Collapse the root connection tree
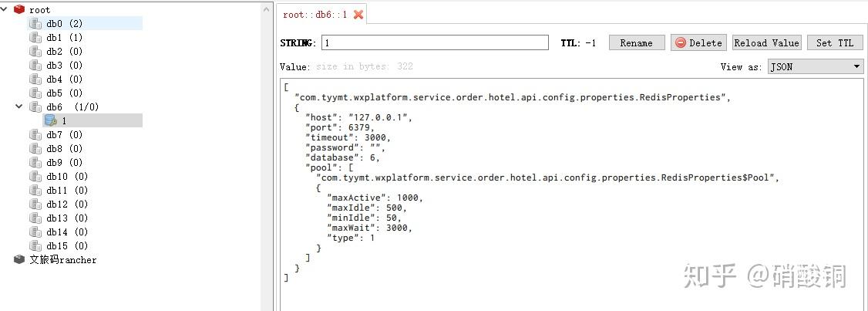Screen dimensions: 868x311 coord(5,9)
